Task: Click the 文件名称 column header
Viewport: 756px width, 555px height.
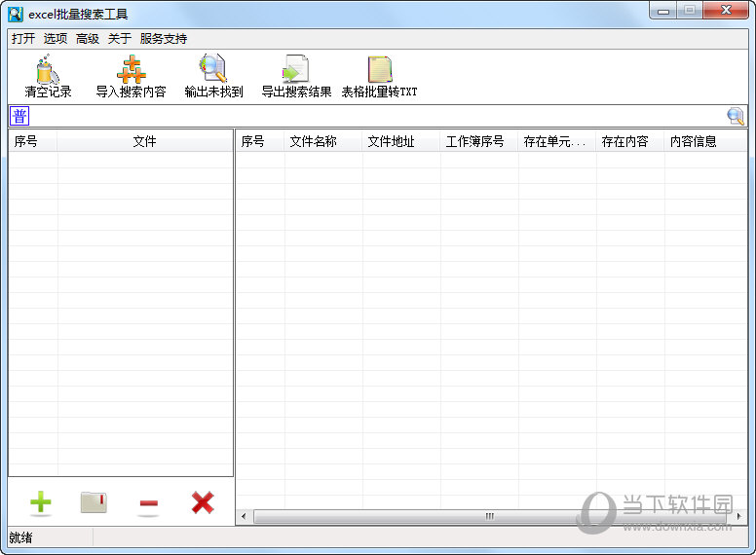Action: point(323,141)
